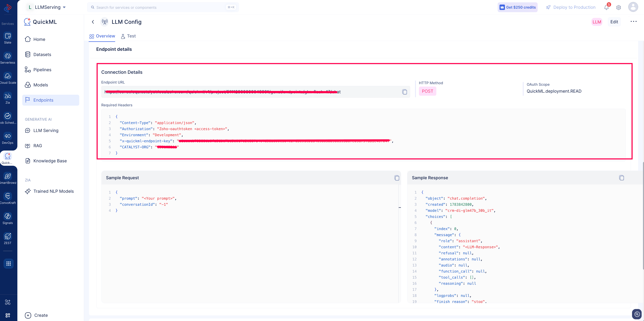Click Get $250 credits button
This screenshot has width=644, height=321.
point(518,7)
